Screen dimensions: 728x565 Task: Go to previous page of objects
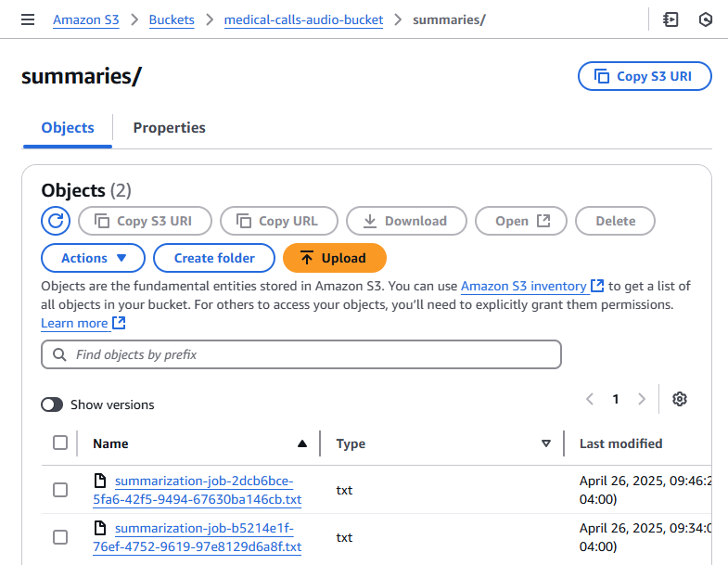pos(590,399)
